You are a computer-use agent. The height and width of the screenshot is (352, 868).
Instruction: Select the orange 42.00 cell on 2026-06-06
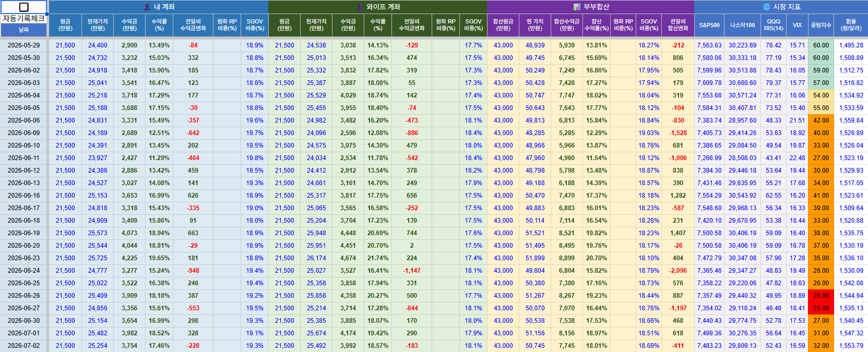(821, 120)
